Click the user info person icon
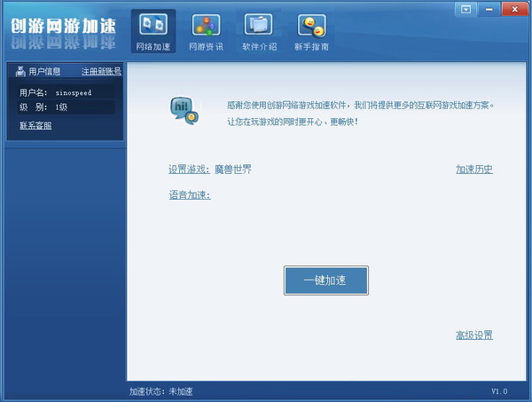Image resolution: width=532 pixels, height=402 pixels. click(20, 71)
